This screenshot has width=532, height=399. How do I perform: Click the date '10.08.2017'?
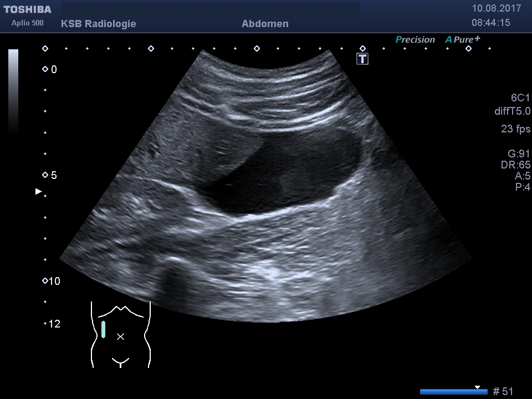497,8
